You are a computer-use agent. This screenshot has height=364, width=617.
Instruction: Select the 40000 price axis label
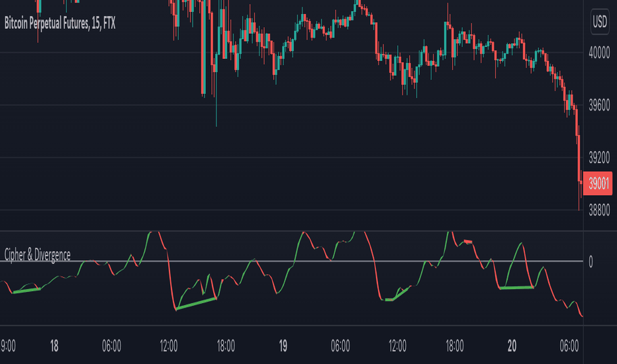pos(599,53)
